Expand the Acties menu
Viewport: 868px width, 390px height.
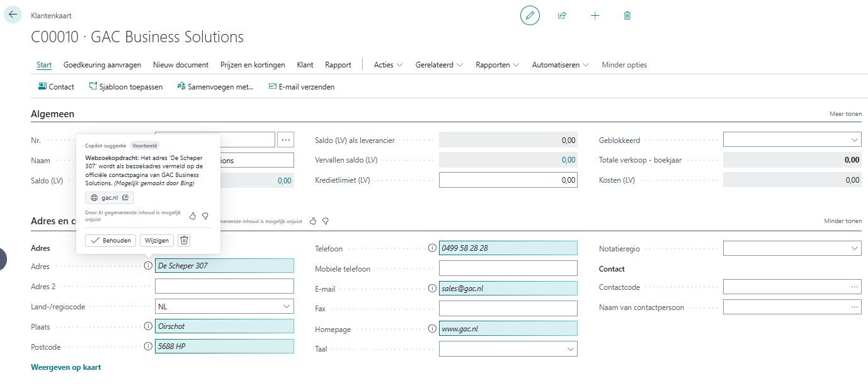(x=388, y=65)
